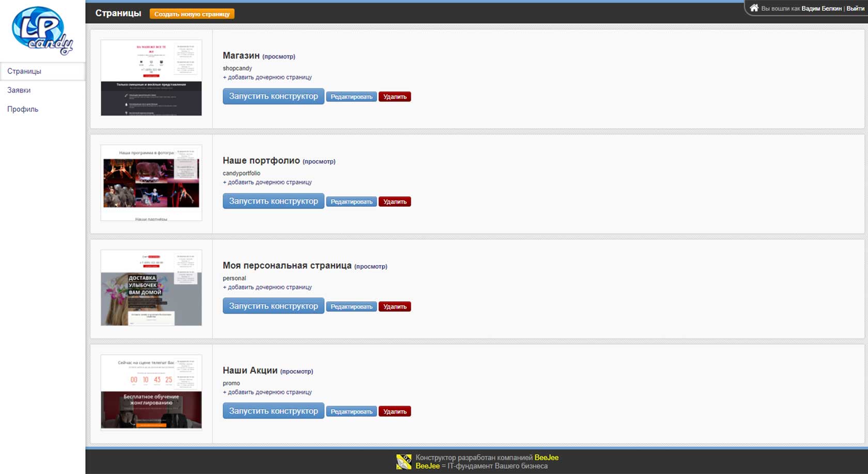Open the Магазин page thumbnail
The width and height of the screenshot is (868, 474).
151,78
